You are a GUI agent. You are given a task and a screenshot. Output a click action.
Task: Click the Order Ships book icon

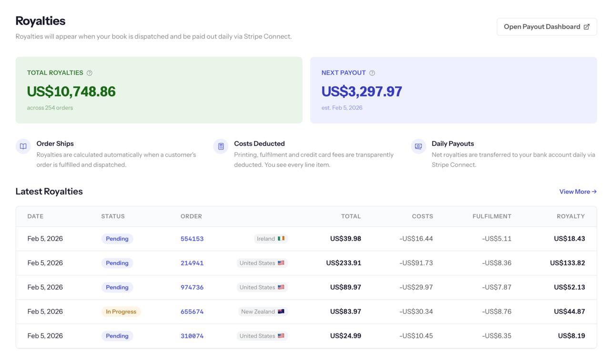point(23,146)
